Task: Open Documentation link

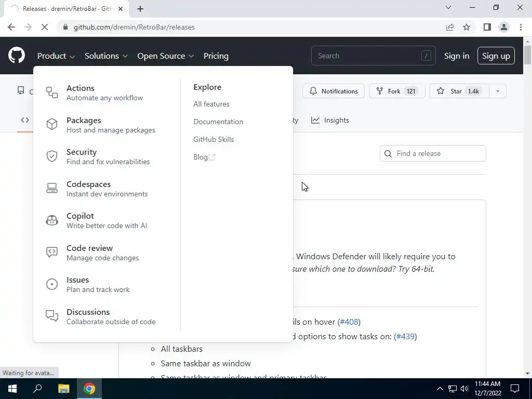Action: pos(218,122)
